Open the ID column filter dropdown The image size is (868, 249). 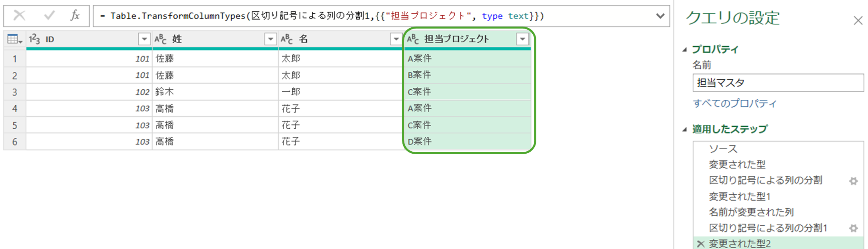144,39
